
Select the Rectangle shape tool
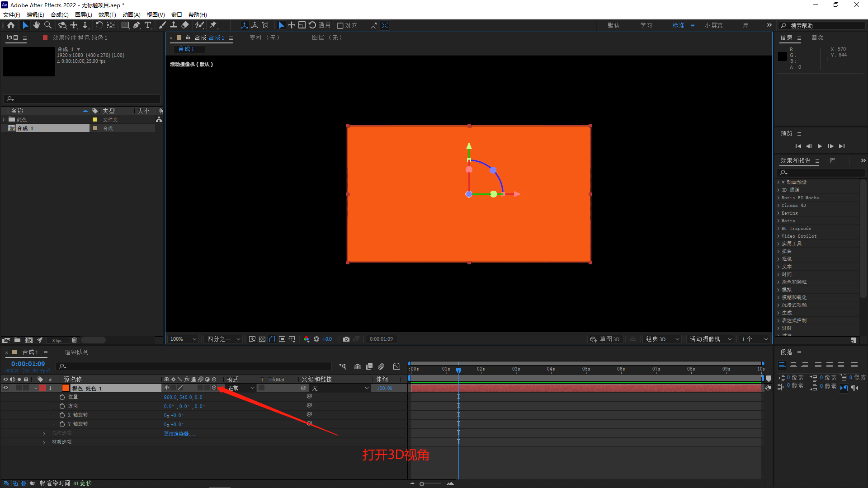(125, 25)
